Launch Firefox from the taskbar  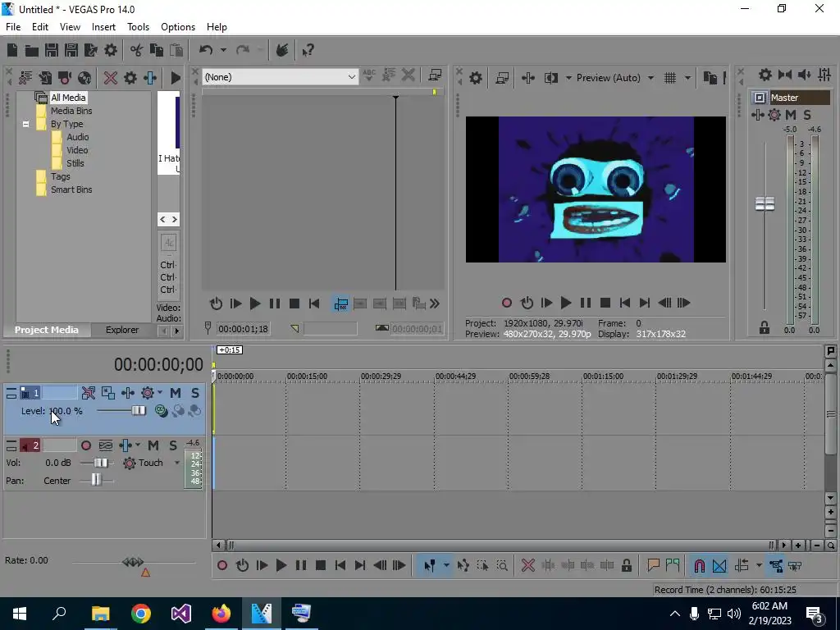pos(221,613)
